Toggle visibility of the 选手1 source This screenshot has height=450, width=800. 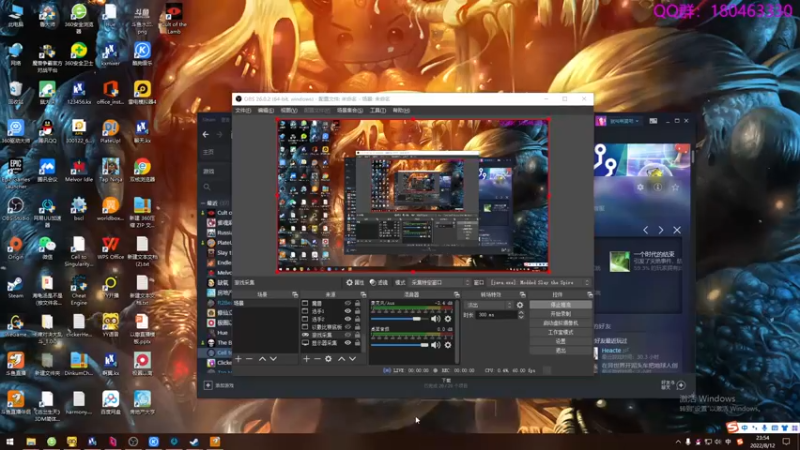click(x=348, y=311)
